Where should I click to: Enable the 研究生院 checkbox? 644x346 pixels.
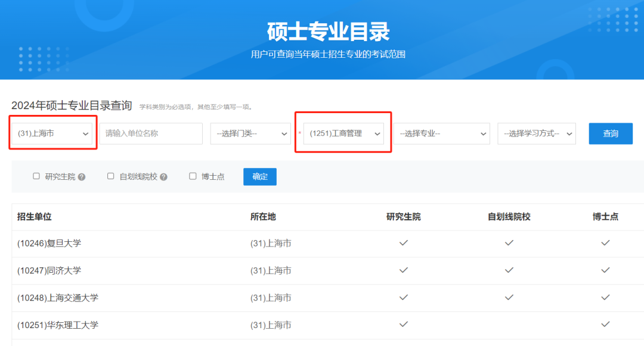pyautogui.click(x=36, y=176)
